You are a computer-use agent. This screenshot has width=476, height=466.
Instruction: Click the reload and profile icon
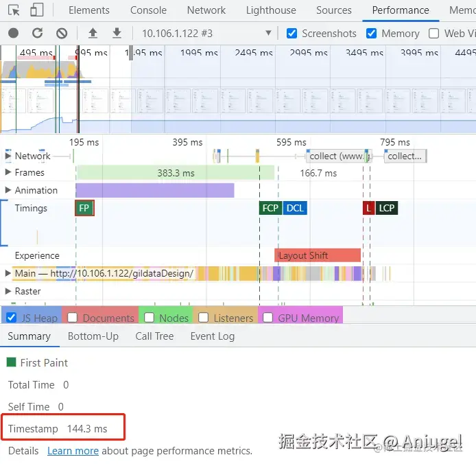pyautogui.click(x=37, y=33)
